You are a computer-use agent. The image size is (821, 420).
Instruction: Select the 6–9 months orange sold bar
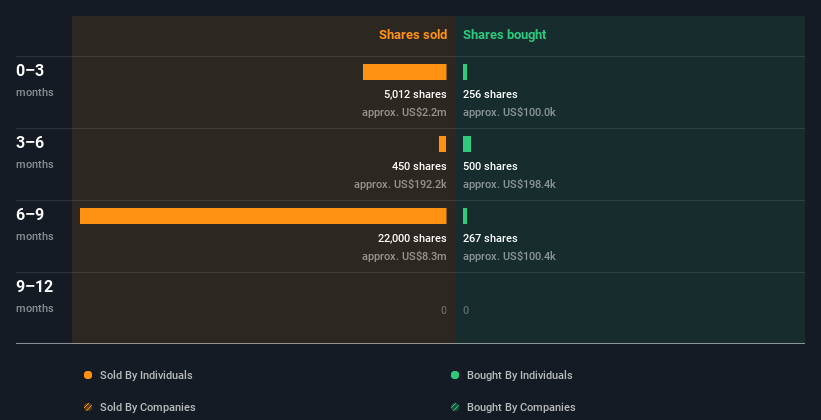point(263,216)
